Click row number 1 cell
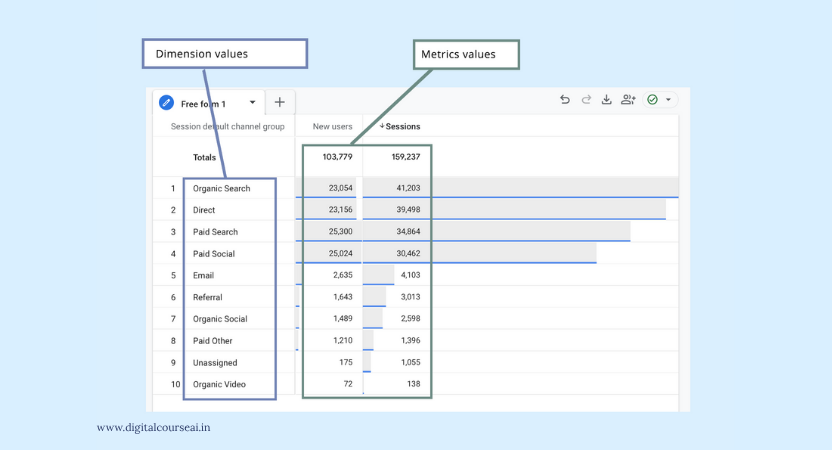This screenshot has height=450, width=832. [x=173, y=188]
